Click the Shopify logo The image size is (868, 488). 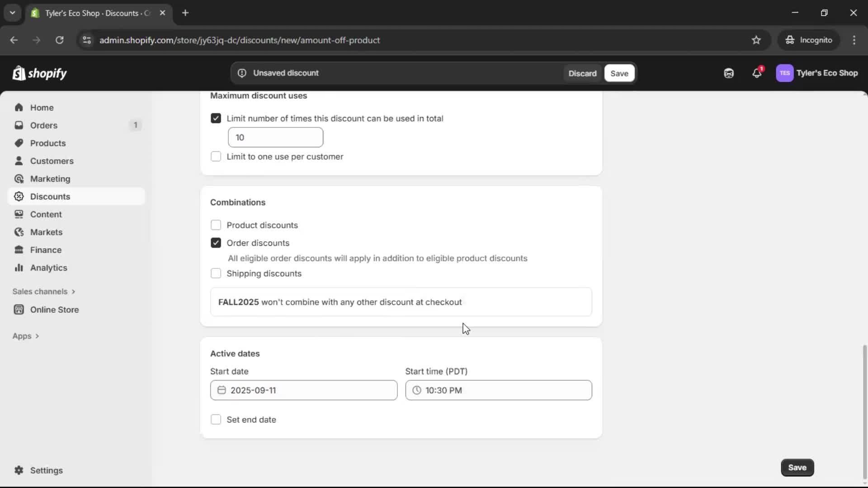40,73
